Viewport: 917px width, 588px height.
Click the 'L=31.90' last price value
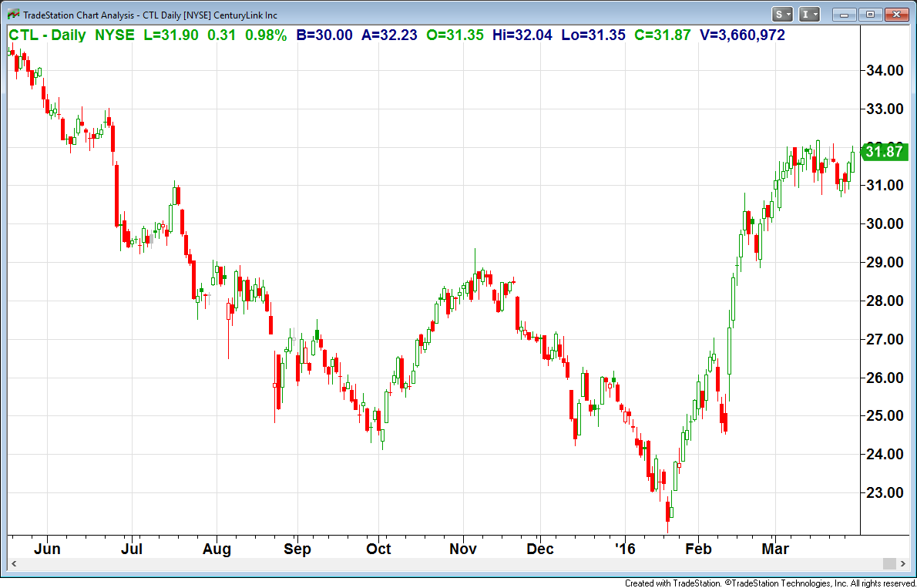(x=171, y=35)
